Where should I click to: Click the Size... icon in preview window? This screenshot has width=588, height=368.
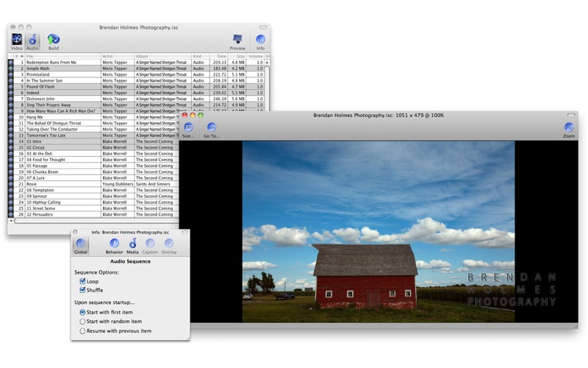pos(188,130)
